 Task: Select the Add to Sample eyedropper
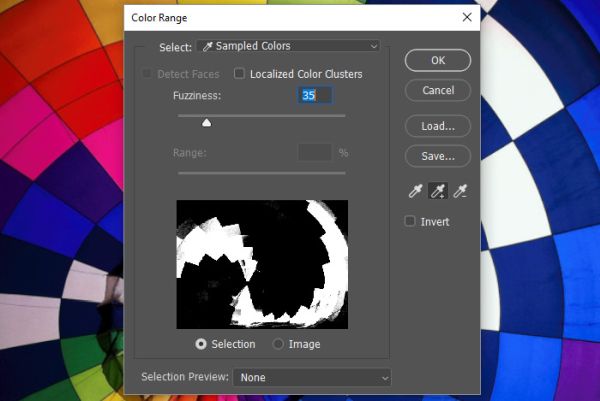pos(438,191)
